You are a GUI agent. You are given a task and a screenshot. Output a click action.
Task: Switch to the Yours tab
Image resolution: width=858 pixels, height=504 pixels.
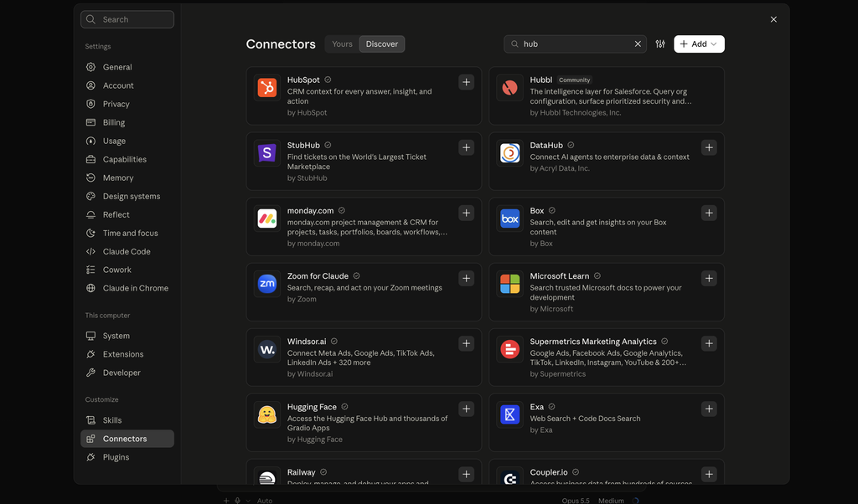tap(342, 44)
